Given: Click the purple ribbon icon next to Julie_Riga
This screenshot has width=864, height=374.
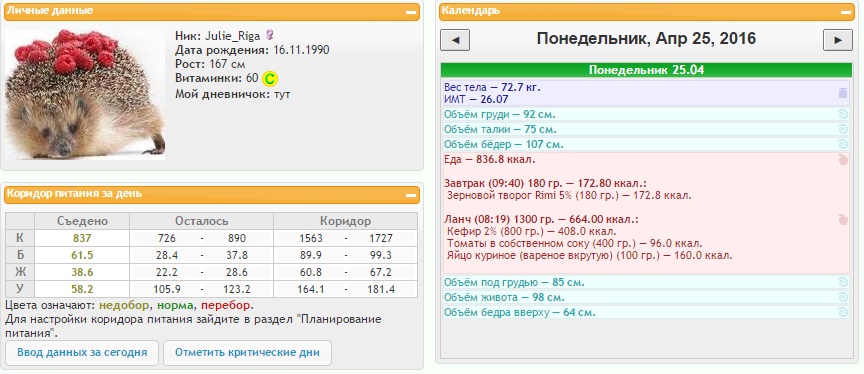Looking at the screenshot, I should (269, 35).
